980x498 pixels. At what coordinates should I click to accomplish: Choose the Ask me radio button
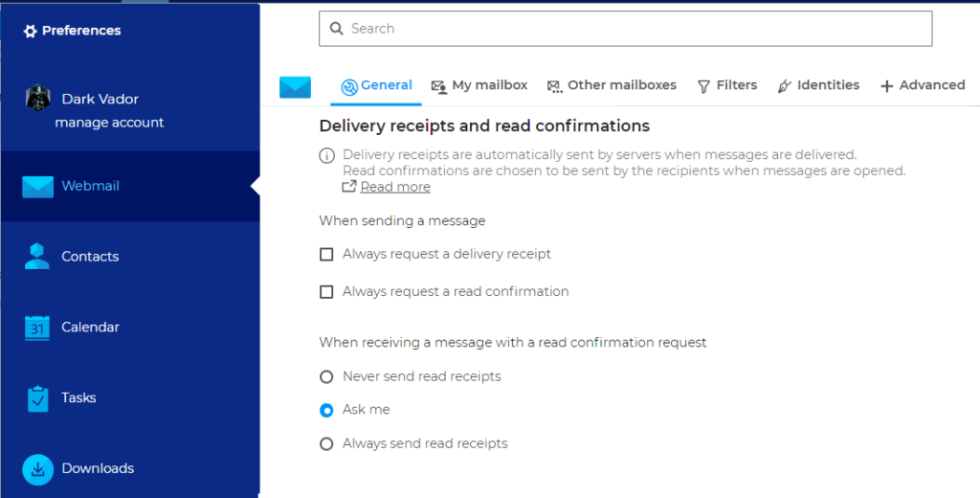point(326,410)
